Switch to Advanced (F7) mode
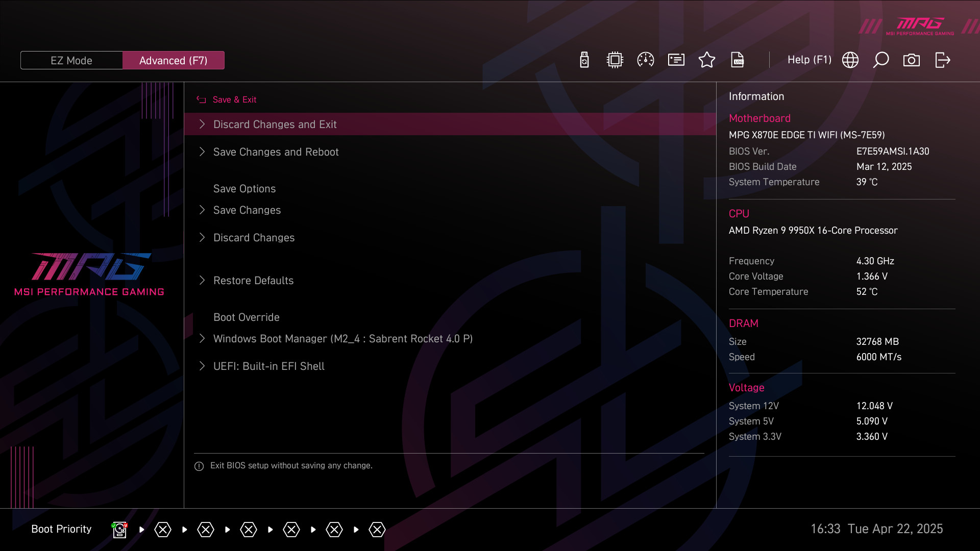This screenshot has height=551, width=980. click(x=174, y=60)
